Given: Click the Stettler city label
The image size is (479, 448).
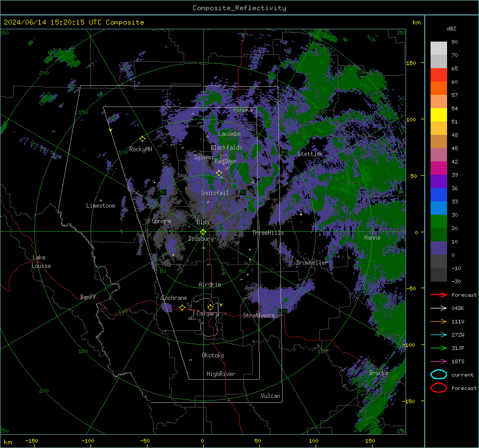Looking at the screenshot, I should tap(310, 154).
